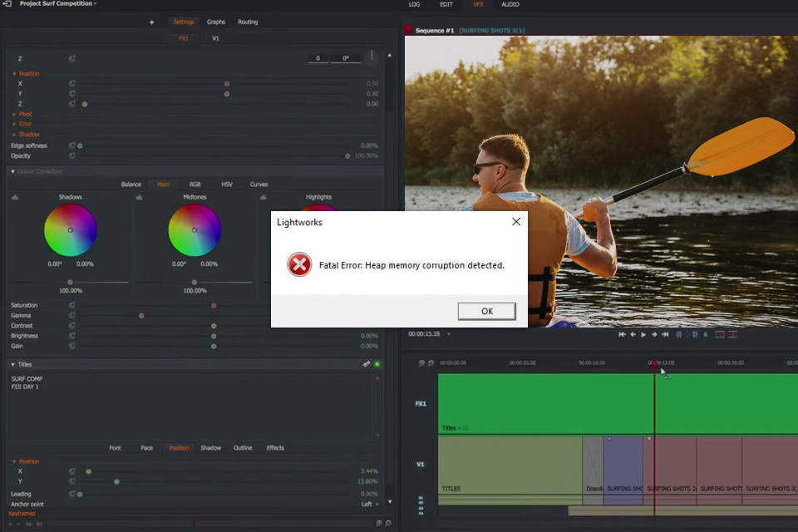Open the Balance colour tab
798x532 pixels.
(x=131, y=185)
